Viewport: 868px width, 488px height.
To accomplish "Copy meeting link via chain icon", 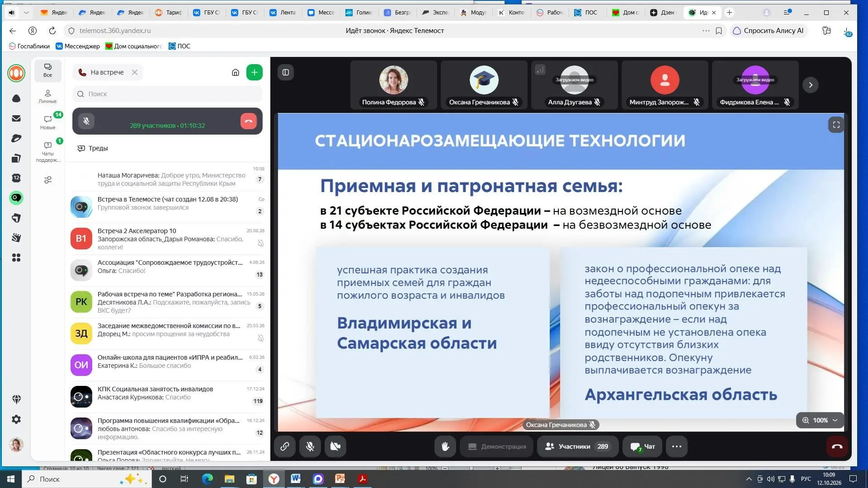I will pyautogui.click(x=285, y=446).
